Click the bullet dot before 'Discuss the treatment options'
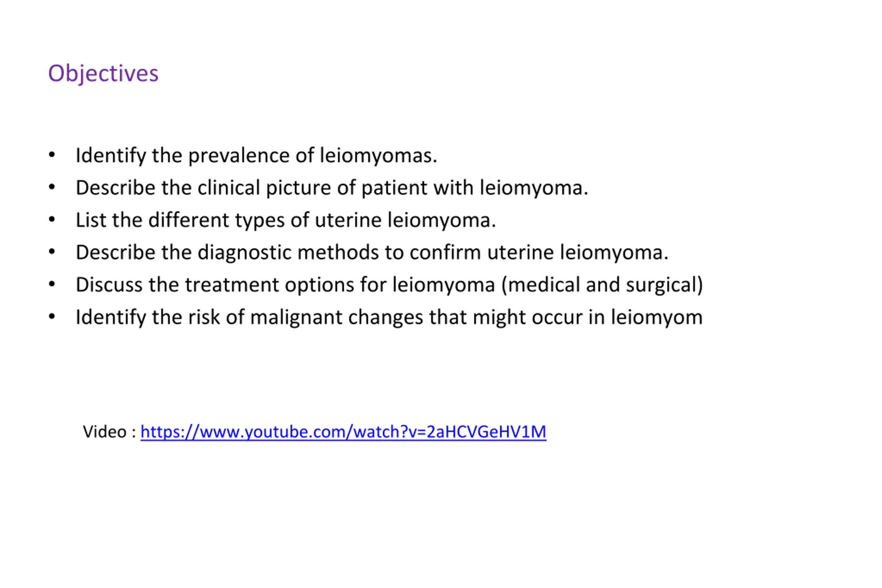Viewport: 882px width, 588px height. click(52, 284)
